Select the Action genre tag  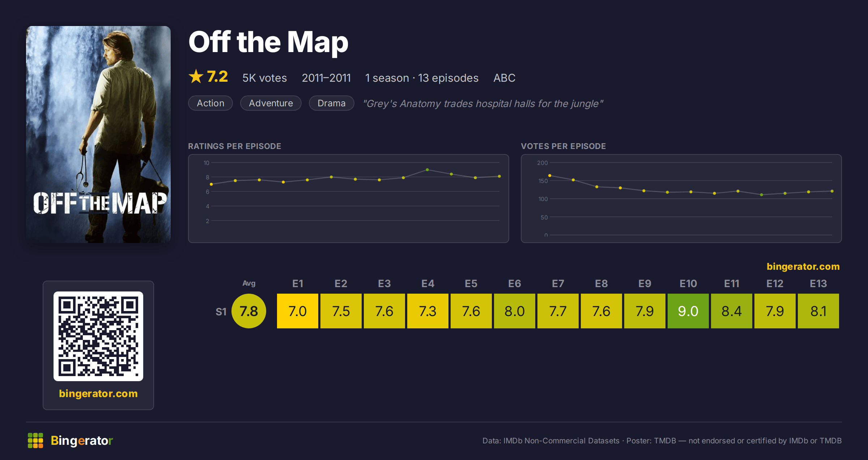coord(210,103)
